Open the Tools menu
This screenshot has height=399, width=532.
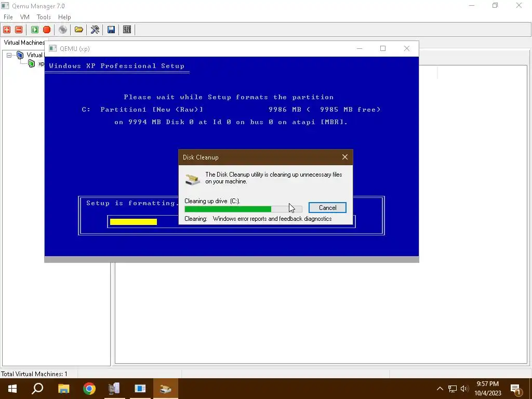[44, 17]
